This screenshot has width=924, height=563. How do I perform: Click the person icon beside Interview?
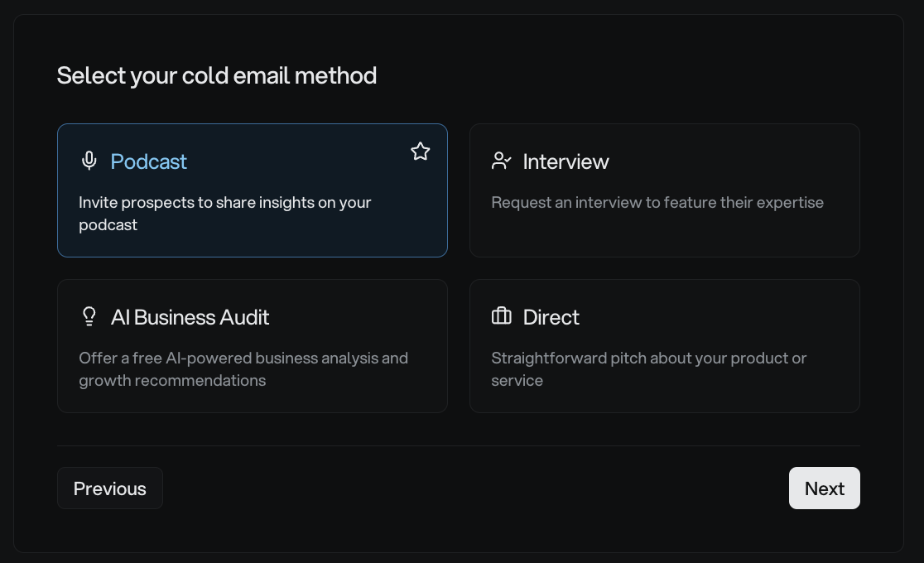tap(501, 161)
